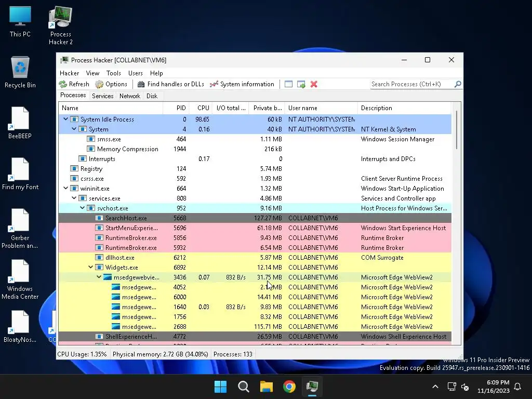Select the csrss.exe process
The height and width of the screenshot is (399, 532).
[255, 179]
